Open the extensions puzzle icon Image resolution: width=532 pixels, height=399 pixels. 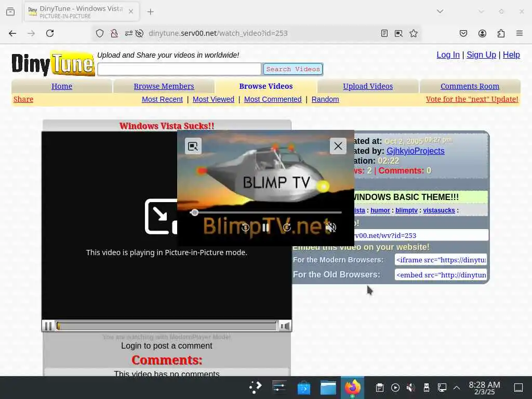tap(501, 33)
